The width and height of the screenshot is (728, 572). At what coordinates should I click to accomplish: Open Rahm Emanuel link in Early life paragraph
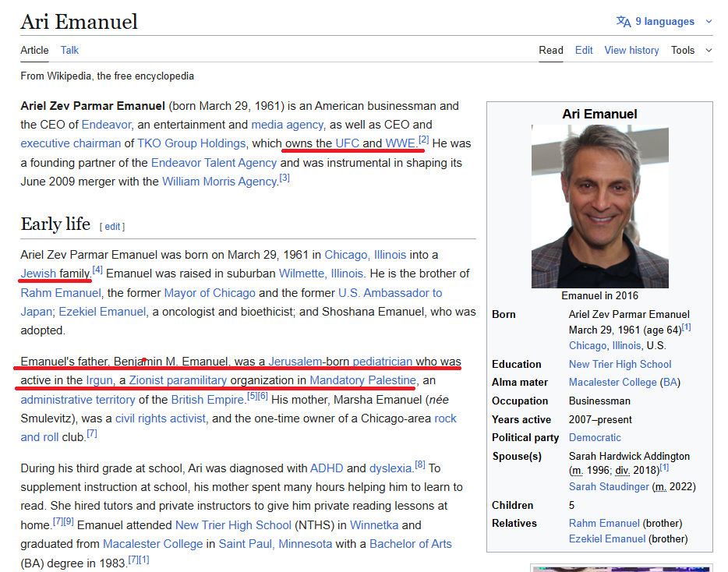60,293
